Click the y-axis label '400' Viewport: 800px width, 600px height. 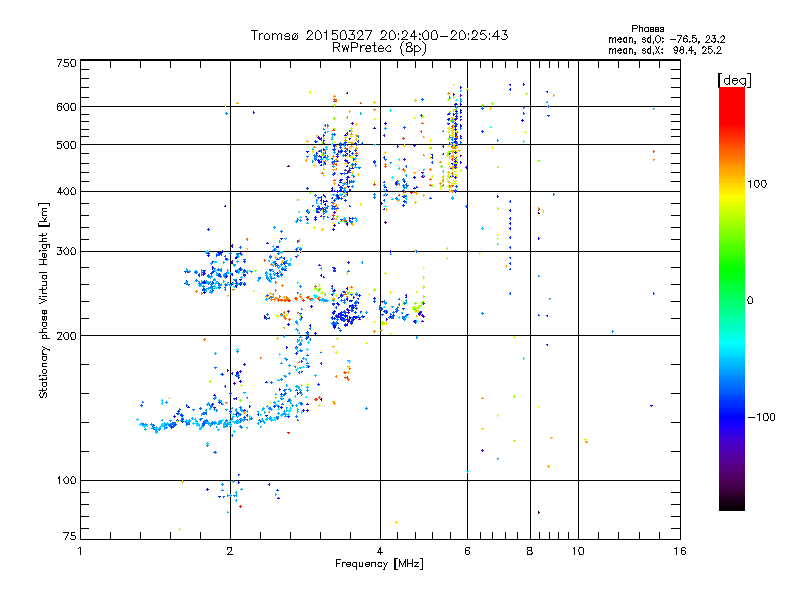click(x=66, y=192)
